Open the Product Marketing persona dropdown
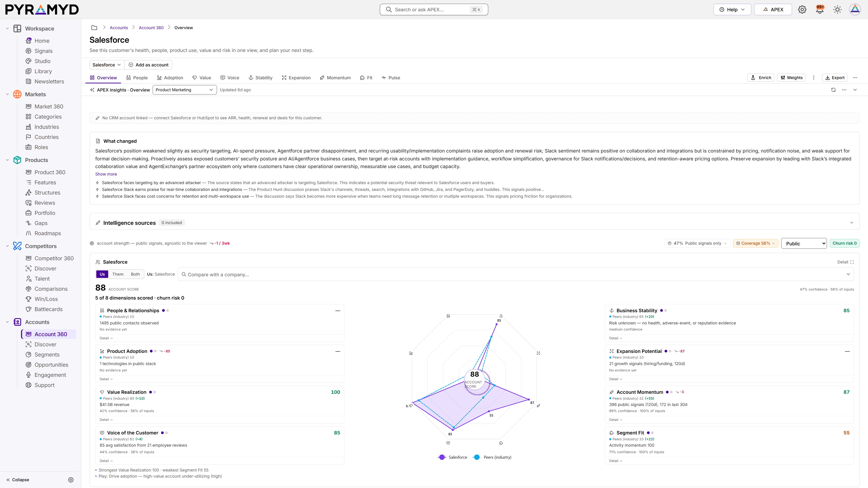The width and height of the screenshot is (868, 488). tap(184, 90)
